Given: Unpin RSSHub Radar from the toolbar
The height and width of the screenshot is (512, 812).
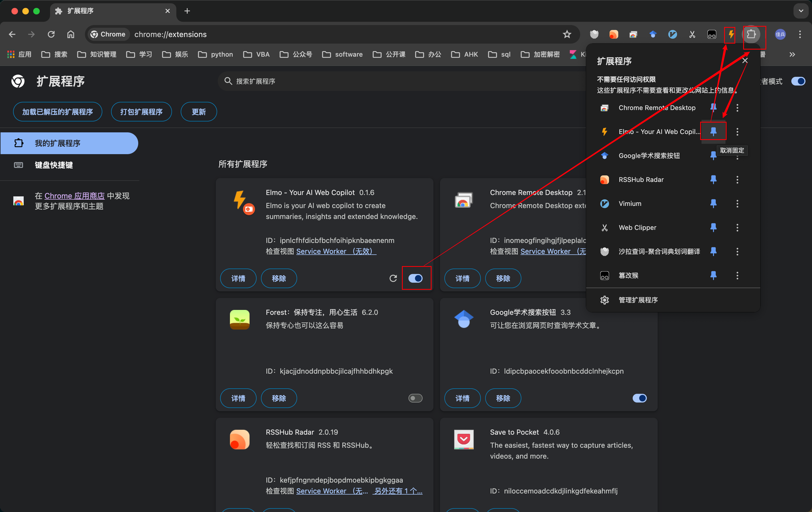Looking at the screenshot, I should tap(713, 179).
